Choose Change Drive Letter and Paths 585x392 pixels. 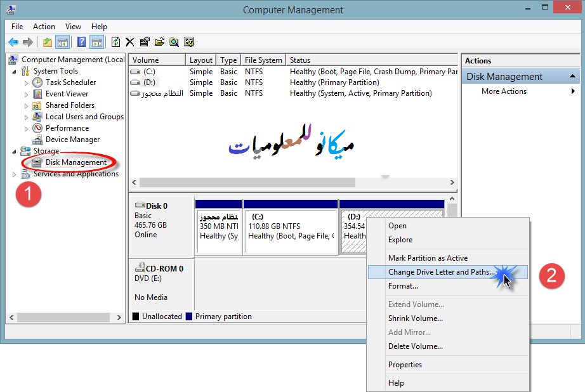pos(448,272)
